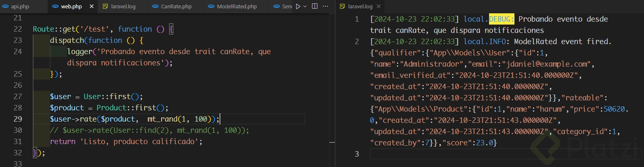The image size is (644, 167).
Task: Open More Actions ellipsis in left editor group
Action: [325, 6]
